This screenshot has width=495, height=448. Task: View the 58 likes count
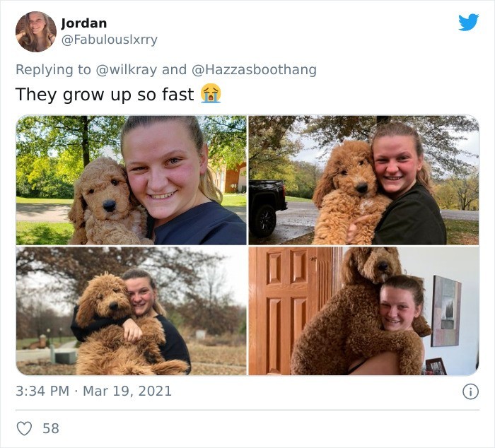point(51,428)
